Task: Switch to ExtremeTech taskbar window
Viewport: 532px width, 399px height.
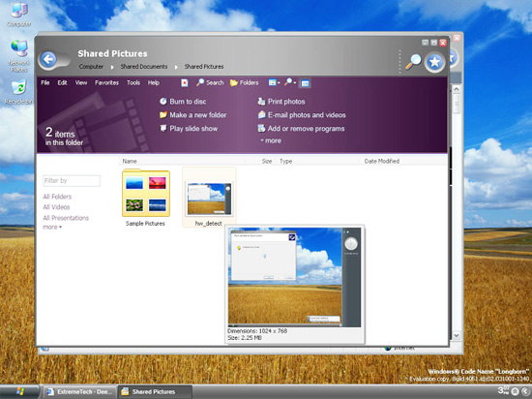Action: pos(79,391)
